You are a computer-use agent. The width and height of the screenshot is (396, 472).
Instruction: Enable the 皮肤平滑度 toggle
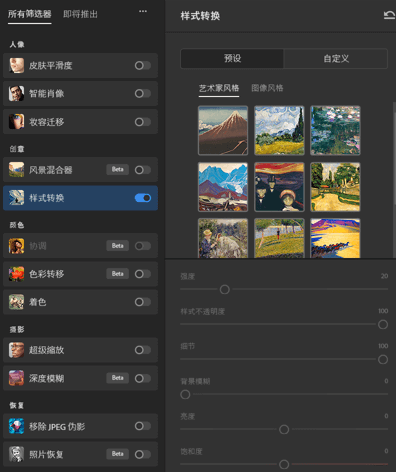143,65
